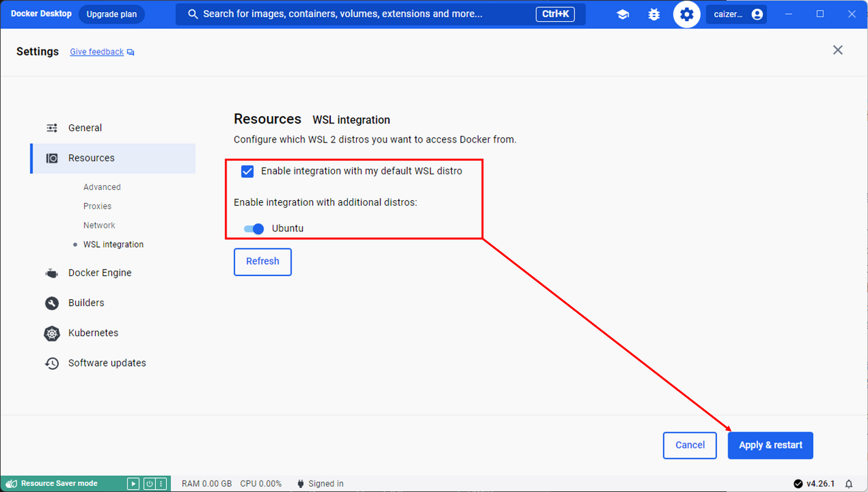Click the account avatar icon

pos(757,14)
